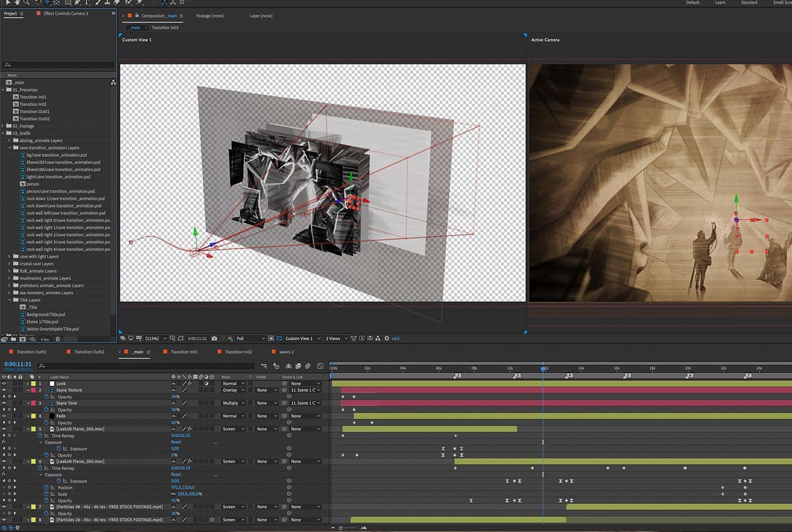
Task: Open the Graph Editor in the timeline
Action: (x=319, y=366)
